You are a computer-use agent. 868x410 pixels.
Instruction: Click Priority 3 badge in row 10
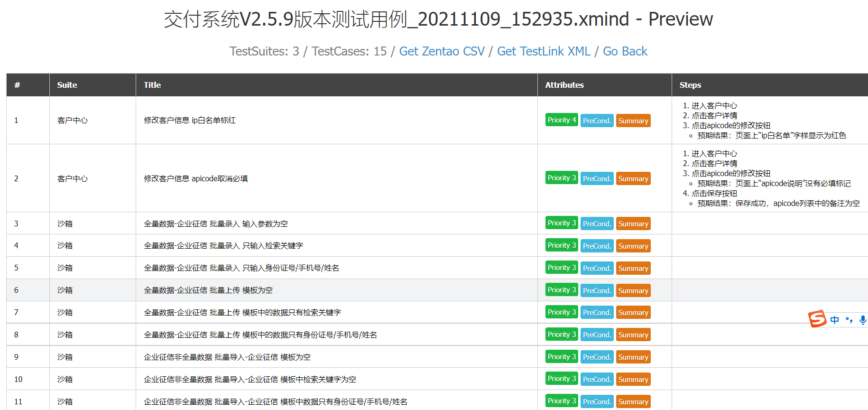tap(562, 379)
